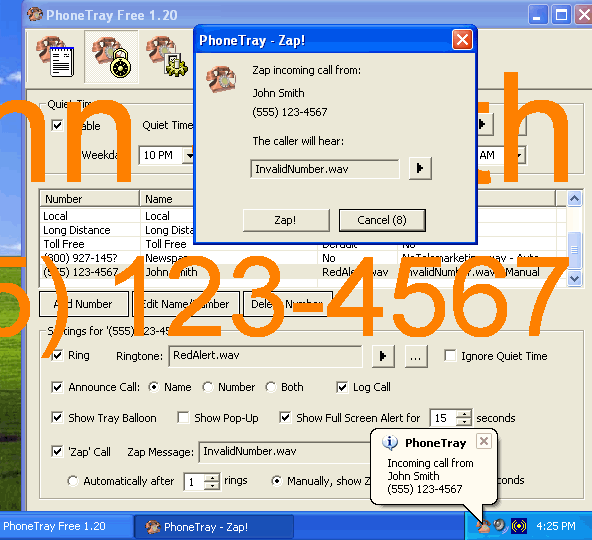
Task: Select the phone-with-padlock call blocking icon
Action: pyautogui.click(x=111, y=57)
